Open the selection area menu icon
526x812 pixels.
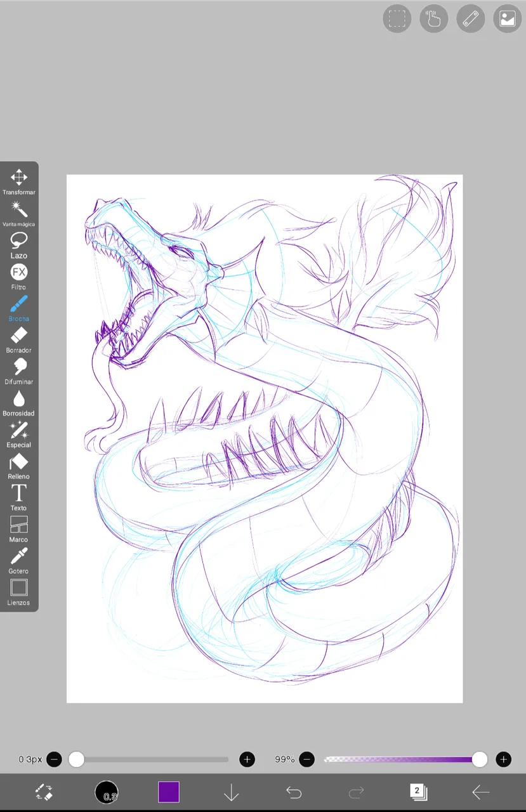click(x=397, y=18)
